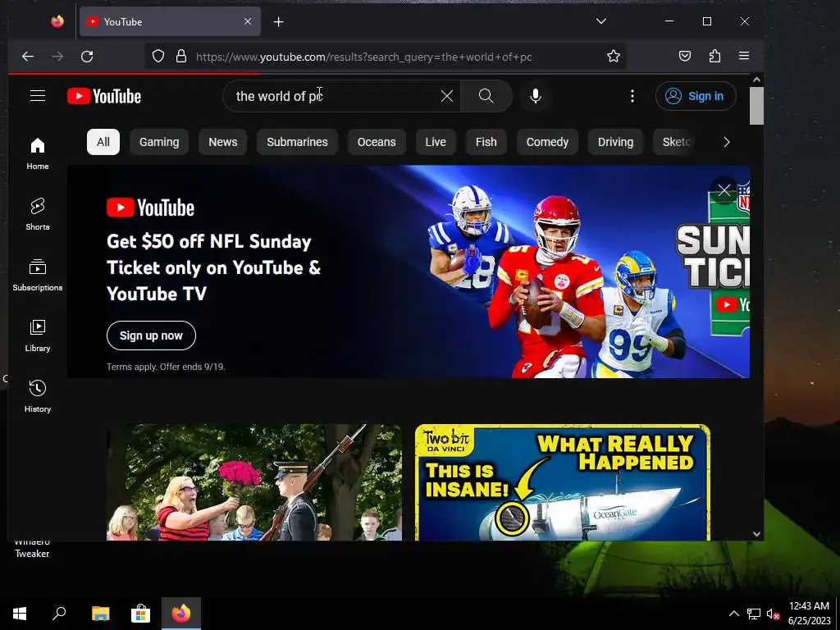Click the scrollbar up arrow
This screenshot has height=630, width=840.
(x=756, y=80)
